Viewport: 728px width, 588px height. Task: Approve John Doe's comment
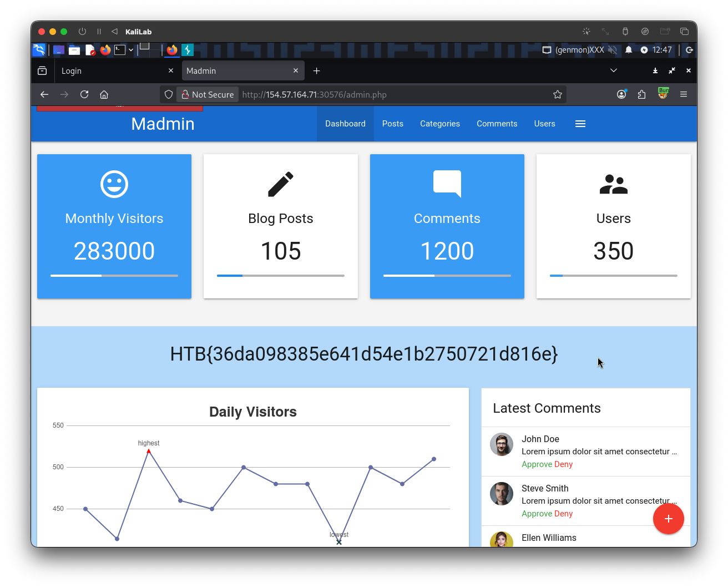click(x=537, y=464)
